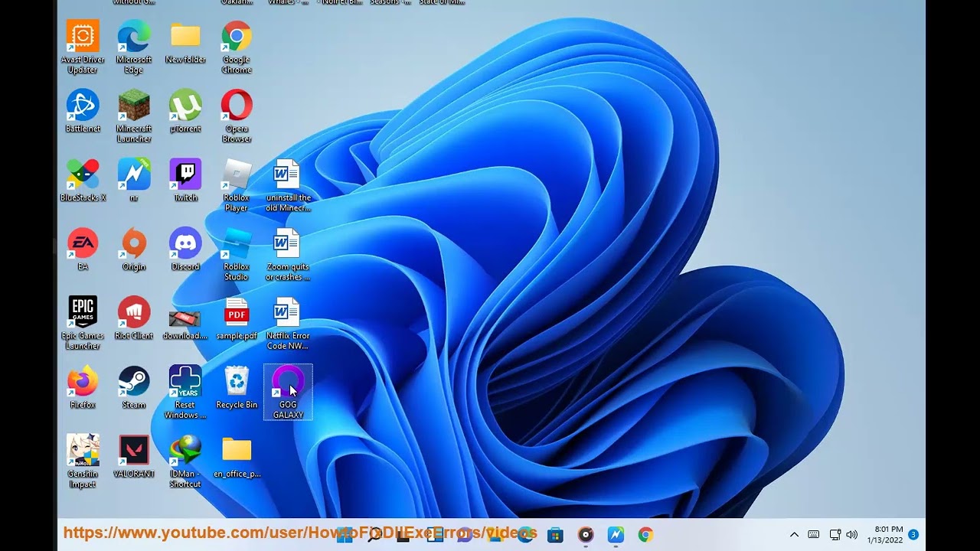Image resolution: width=980 pixels, height=551 pixels.
Task: Expand the hidden system tray icons chevron
Action: [794, 535]
